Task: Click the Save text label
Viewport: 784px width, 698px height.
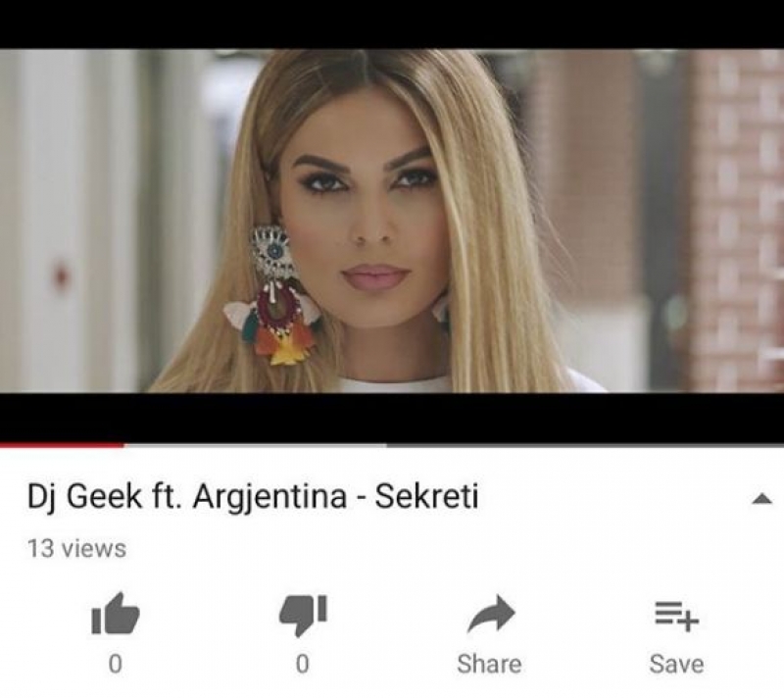Action: (x=676, y=665)
